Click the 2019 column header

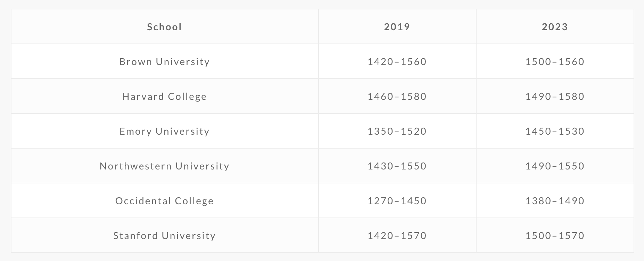tap(397, 27)
